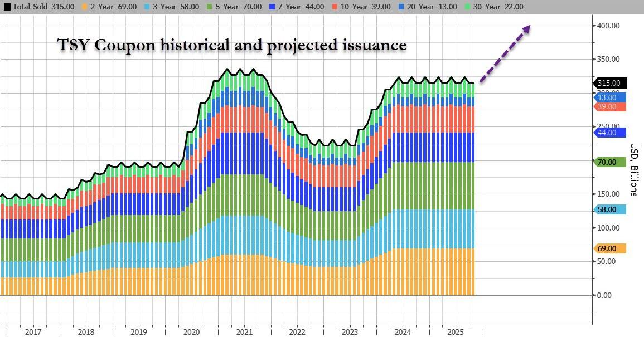The height and width of the screenshot is (337, 644).
Task: Click the 400.00 y-axis tick label
Action: (608, 26)
